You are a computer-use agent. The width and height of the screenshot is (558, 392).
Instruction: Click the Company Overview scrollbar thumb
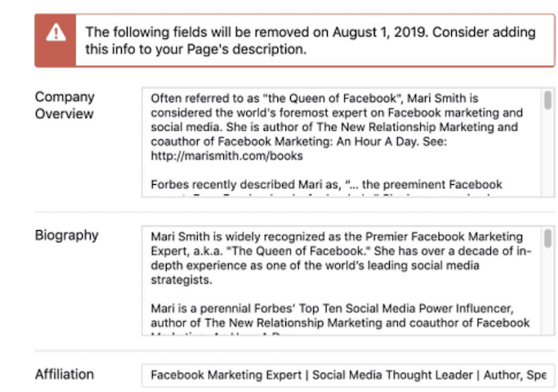[x=548, y=100]
